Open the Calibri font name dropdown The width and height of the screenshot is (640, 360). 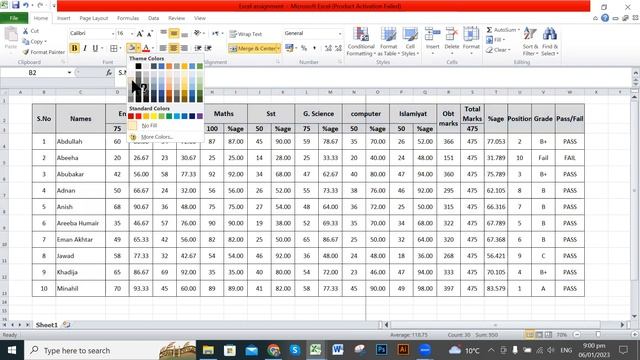coord(113,33)
